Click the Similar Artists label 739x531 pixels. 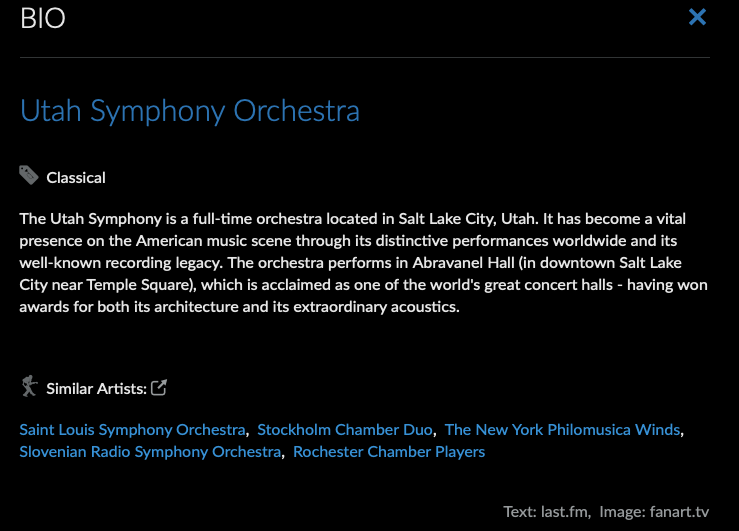coord(97,389)
